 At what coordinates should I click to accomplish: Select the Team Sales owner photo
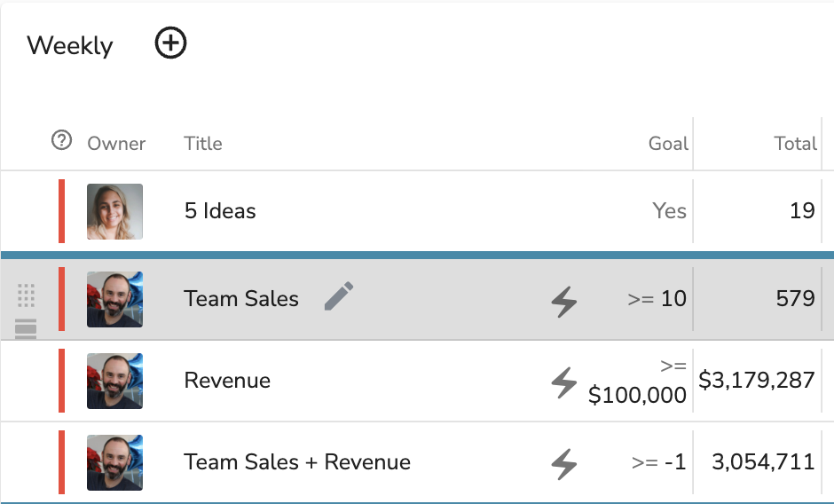tap(114, 299)
